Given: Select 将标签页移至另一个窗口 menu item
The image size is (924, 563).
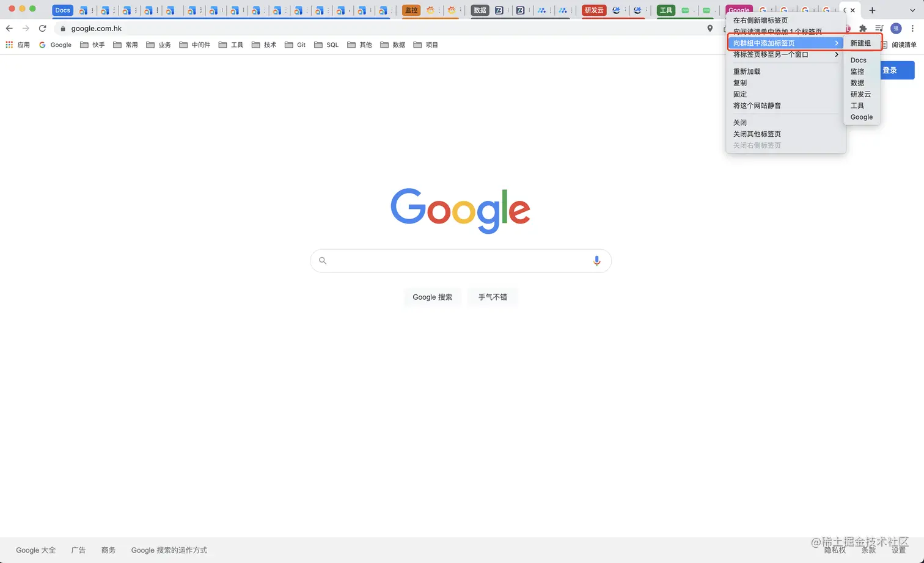Looking at the screenshot, I should tap(786, 54).
